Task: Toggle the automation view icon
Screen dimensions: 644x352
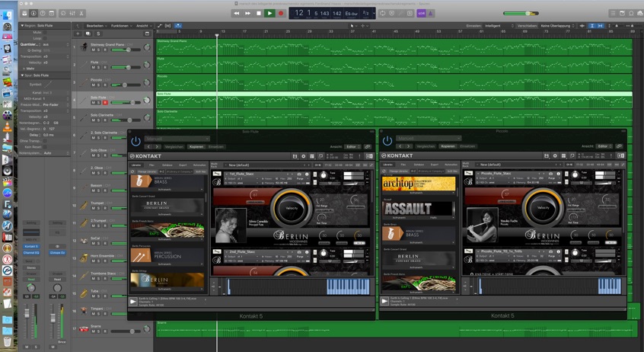Action: (x=160, y=25)
